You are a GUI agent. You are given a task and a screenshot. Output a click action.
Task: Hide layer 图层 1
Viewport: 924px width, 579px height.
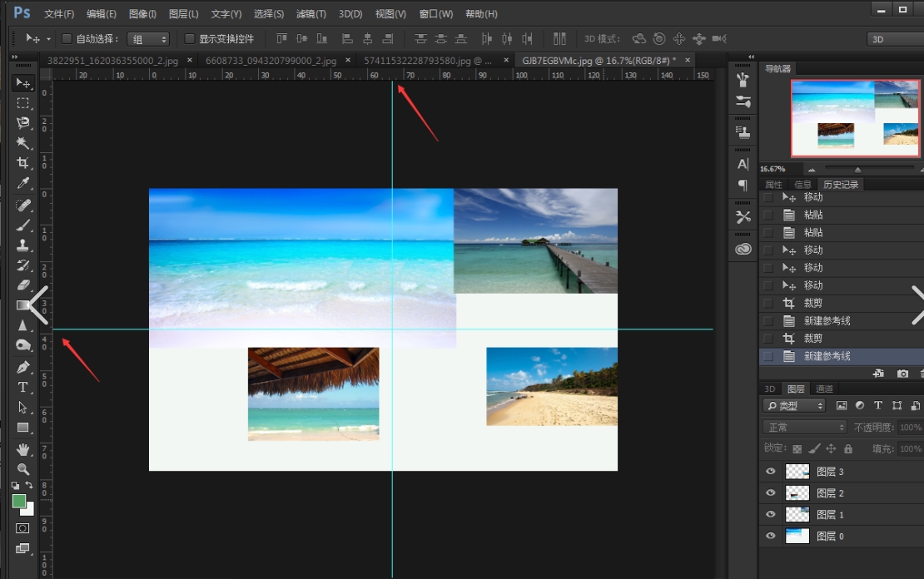pos(770,514)
